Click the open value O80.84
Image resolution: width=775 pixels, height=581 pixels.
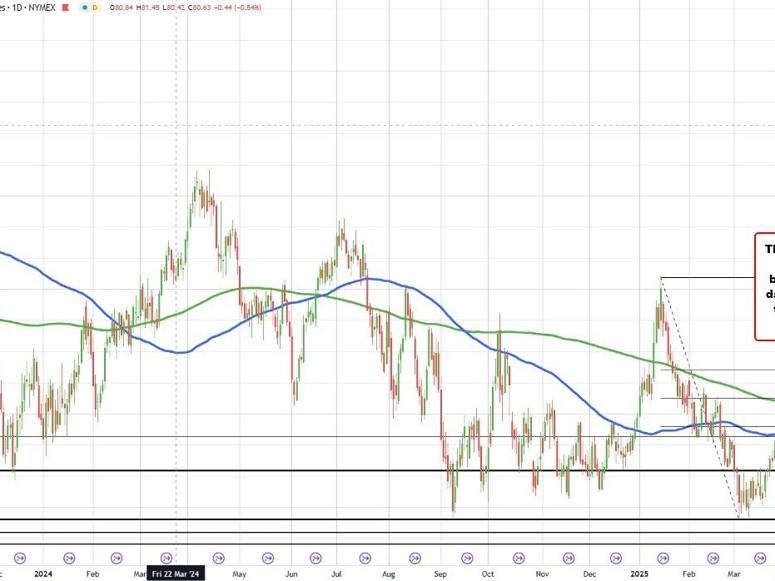point(121,8)
